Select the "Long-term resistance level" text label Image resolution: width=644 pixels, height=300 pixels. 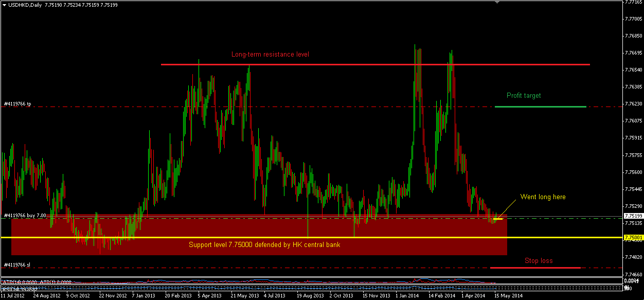tap(270, 54)
